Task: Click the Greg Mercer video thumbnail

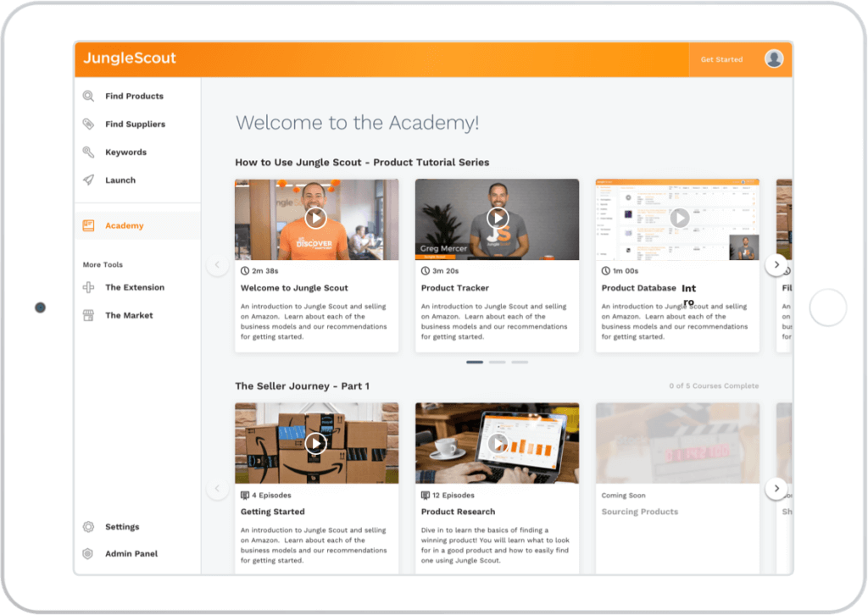Action: (x=497, y=219)
